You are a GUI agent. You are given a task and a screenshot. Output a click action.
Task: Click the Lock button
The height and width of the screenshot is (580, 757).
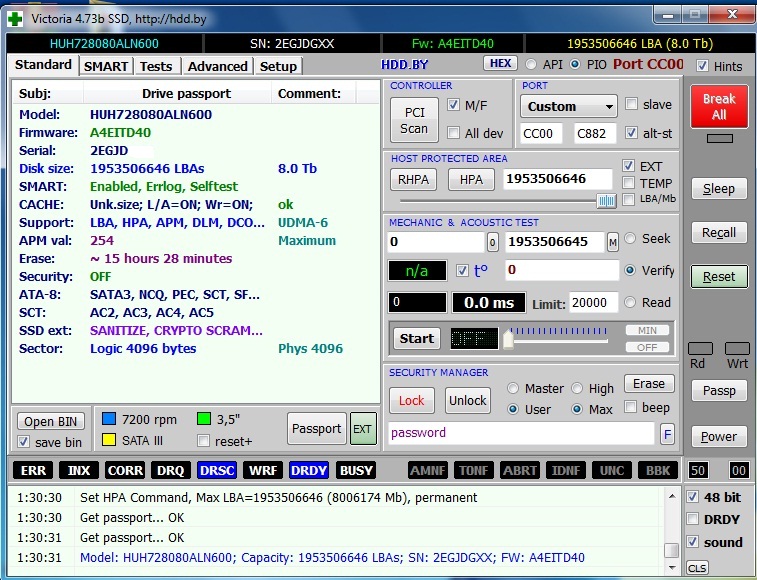(x=411, y=400)
